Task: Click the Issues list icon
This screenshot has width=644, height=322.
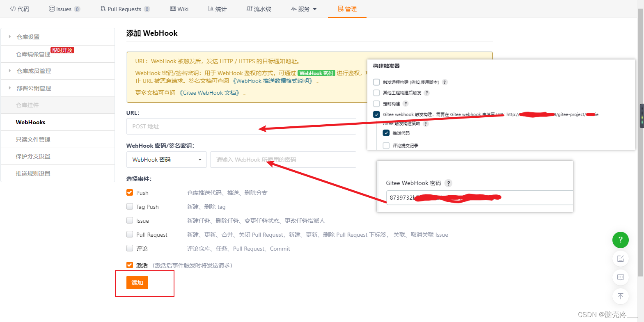Action: point(52,9)
